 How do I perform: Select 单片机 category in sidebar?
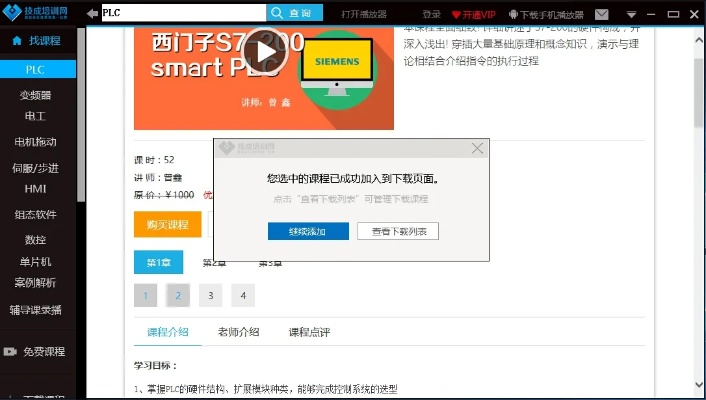click(x=35, y=261)
